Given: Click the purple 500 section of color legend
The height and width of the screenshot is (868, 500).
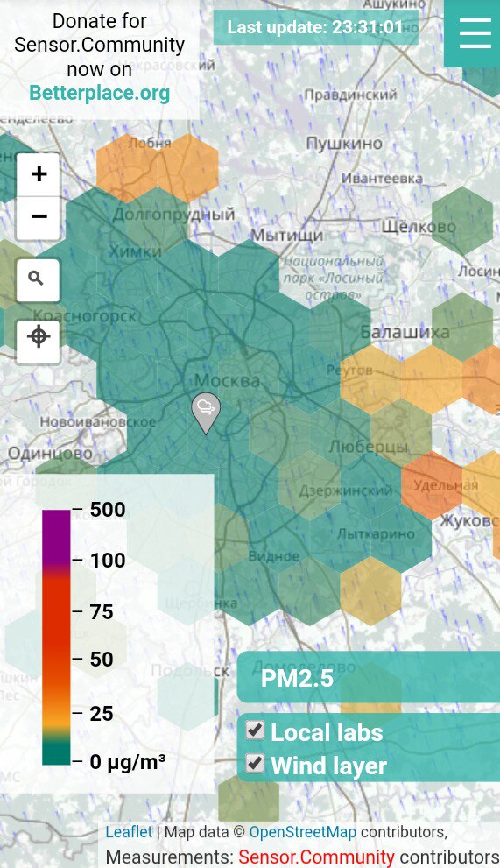Looking at the screenshot, I should tap(56, 534).
